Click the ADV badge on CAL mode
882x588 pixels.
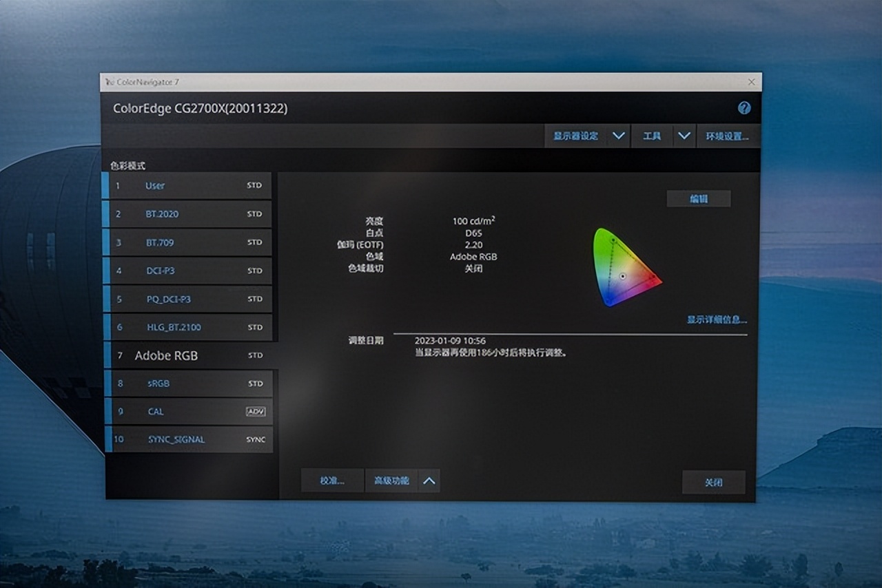click(255, 412)
